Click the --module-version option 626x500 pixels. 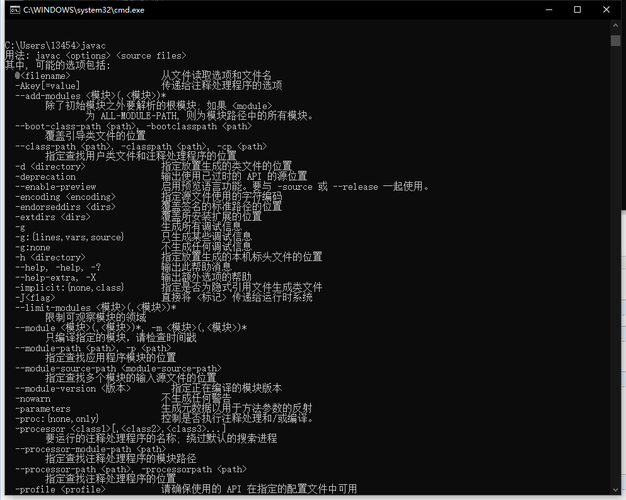pos(73,389)
